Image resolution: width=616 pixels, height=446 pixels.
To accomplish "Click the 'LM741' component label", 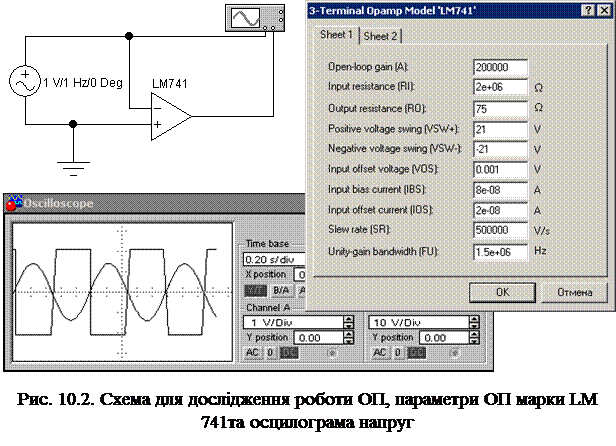I will [x=170, y=84].
